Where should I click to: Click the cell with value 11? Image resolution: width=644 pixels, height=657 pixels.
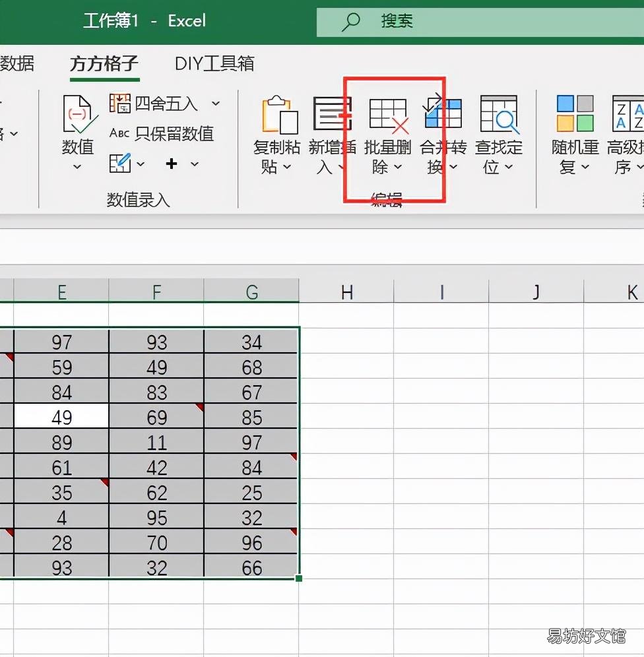click(156, 441)
